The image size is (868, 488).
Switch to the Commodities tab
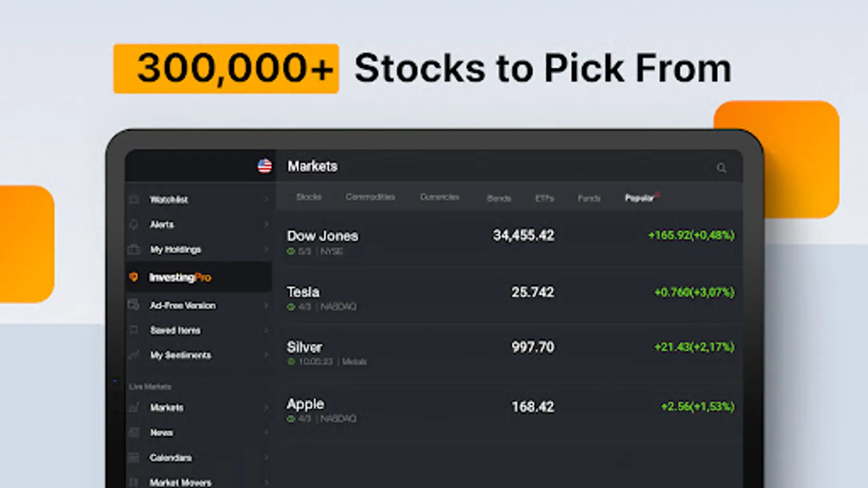(371, 197)
